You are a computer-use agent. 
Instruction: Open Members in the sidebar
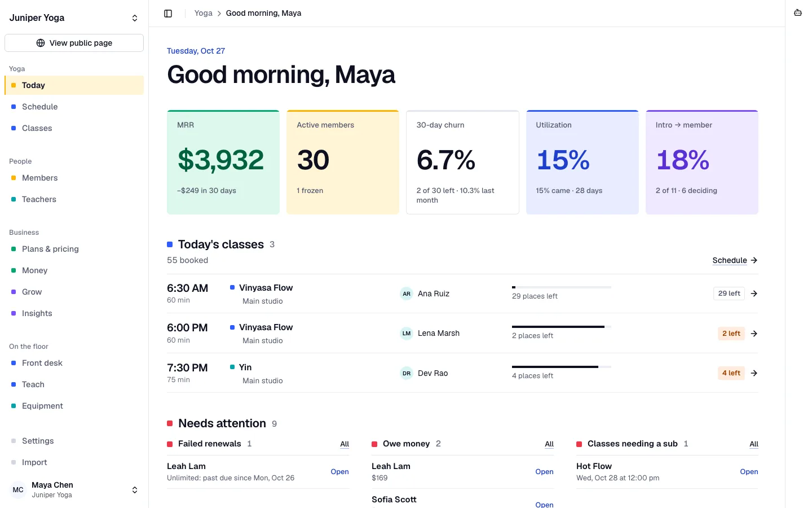pyautogui.click(x=74, y=178)
